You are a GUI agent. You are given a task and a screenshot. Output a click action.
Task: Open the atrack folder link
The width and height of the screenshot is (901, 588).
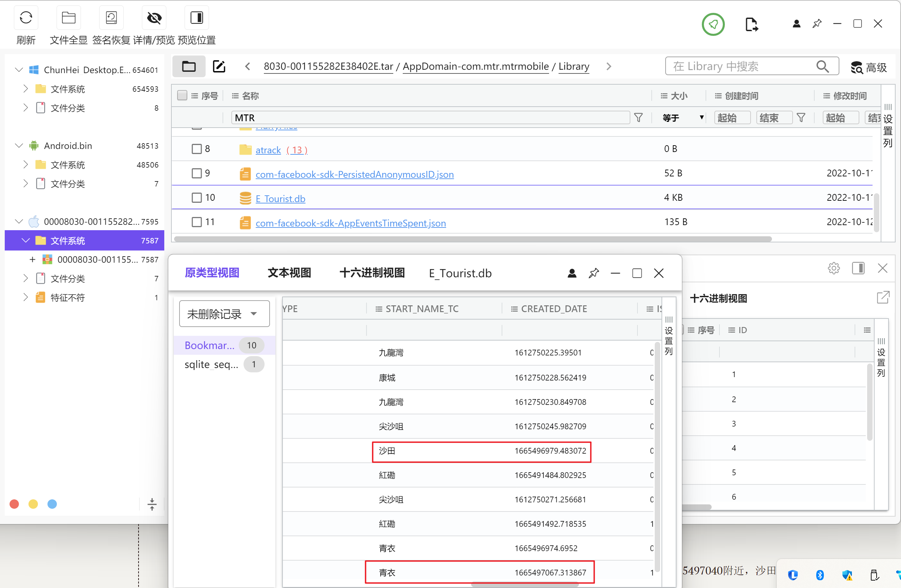point(268,150)
